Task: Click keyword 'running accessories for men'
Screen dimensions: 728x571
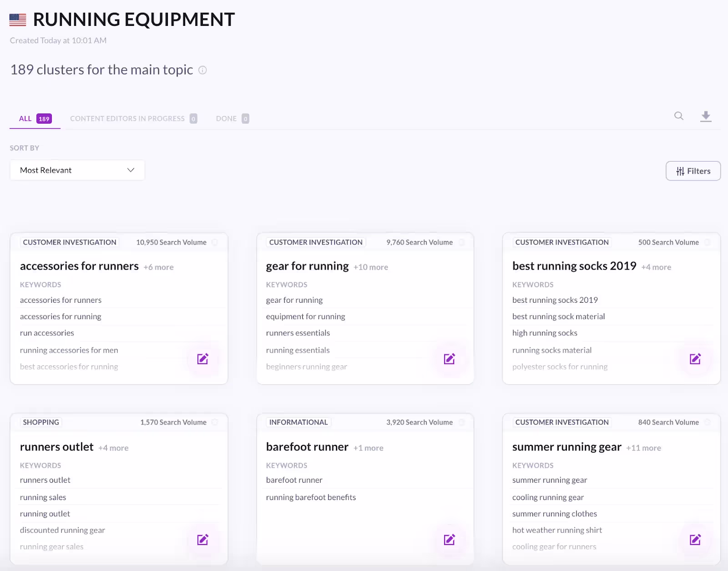Action: point(69,350)
